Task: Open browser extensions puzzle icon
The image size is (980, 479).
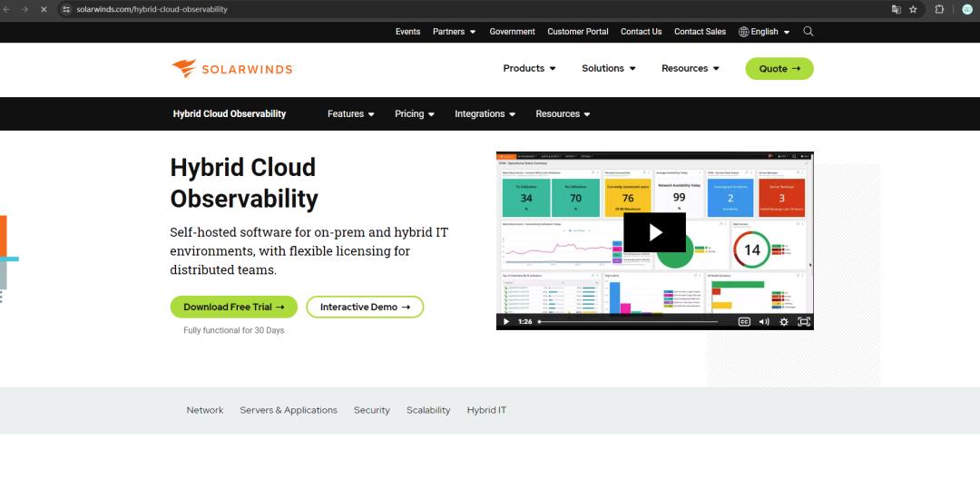Action: click(939, 9)
